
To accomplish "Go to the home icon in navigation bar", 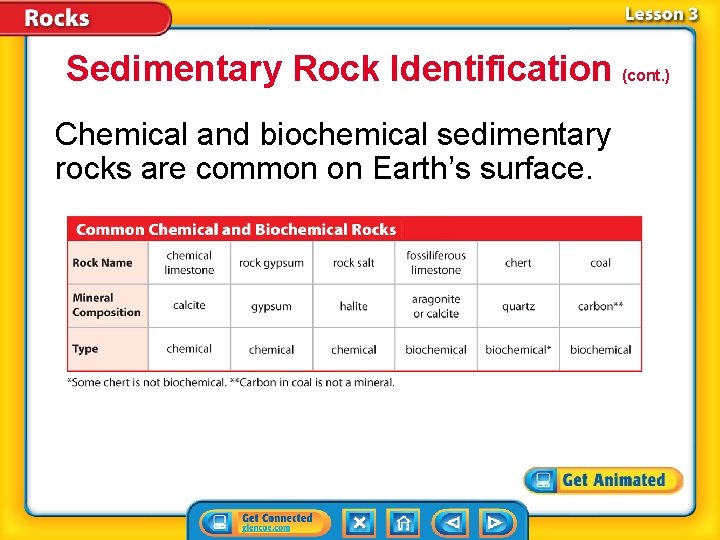I will click(403, 523).
